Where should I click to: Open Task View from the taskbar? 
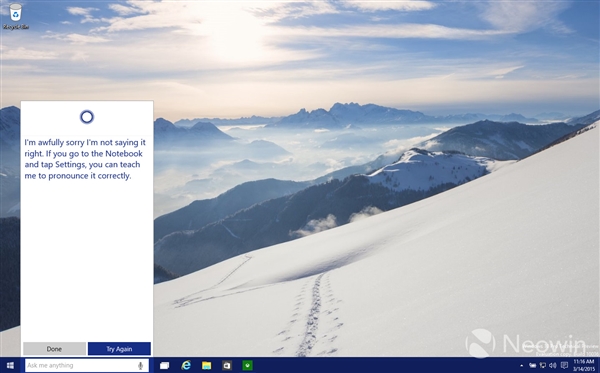(x=165, y=365)
